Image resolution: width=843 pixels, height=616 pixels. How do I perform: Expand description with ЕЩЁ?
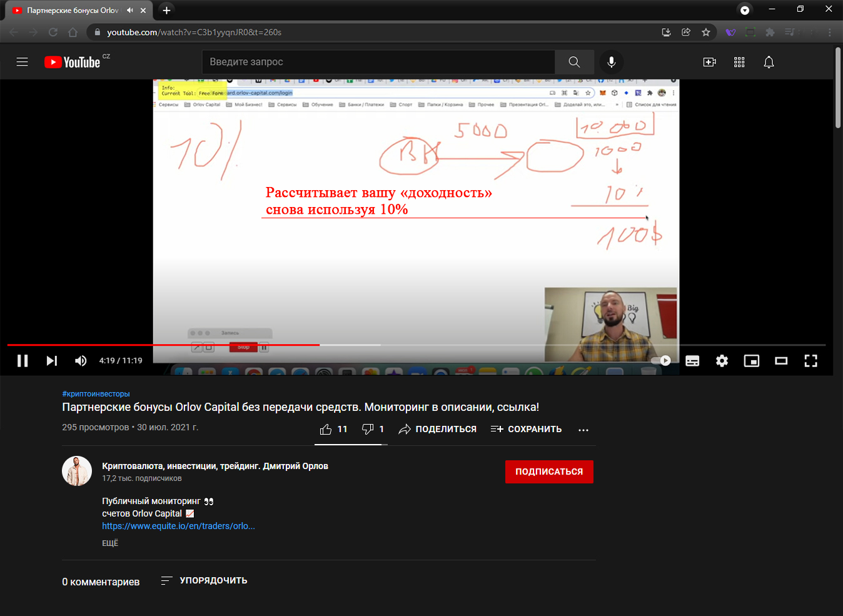(110, 543)
